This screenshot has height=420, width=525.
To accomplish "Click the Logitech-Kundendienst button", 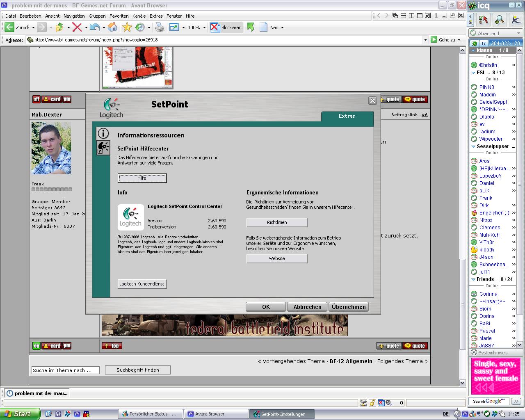I will [x=142, y=284].
